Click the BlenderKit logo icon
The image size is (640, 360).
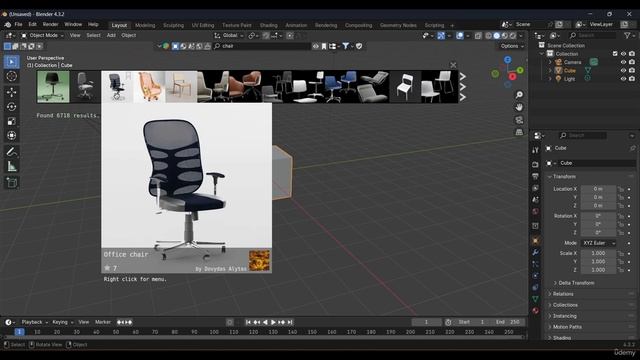166,46
